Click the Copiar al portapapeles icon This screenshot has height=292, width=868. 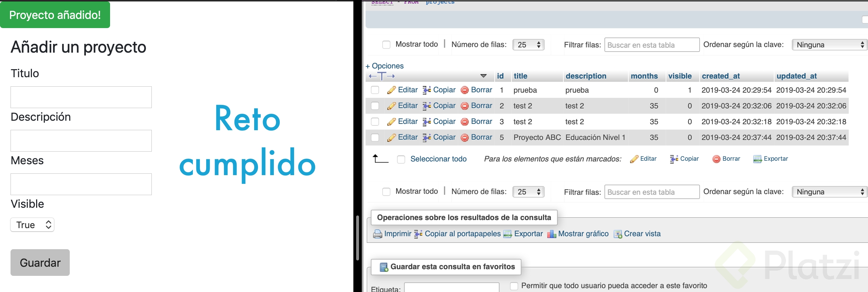point(418,234)
